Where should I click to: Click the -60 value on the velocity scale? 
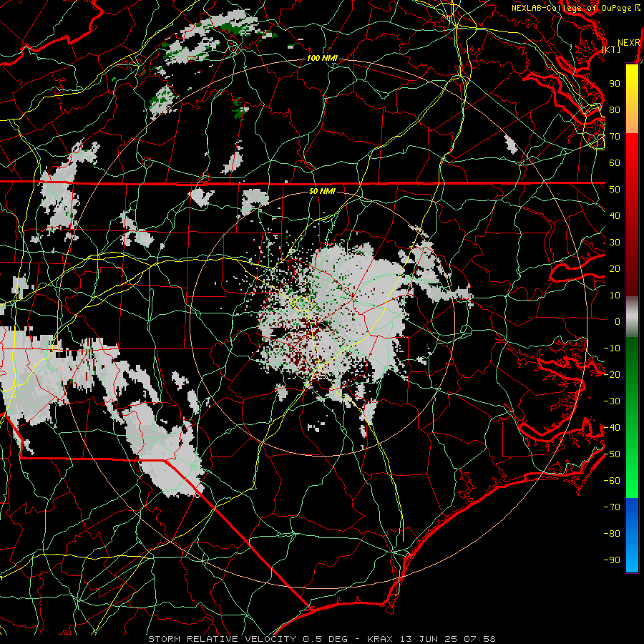(612, 481)
